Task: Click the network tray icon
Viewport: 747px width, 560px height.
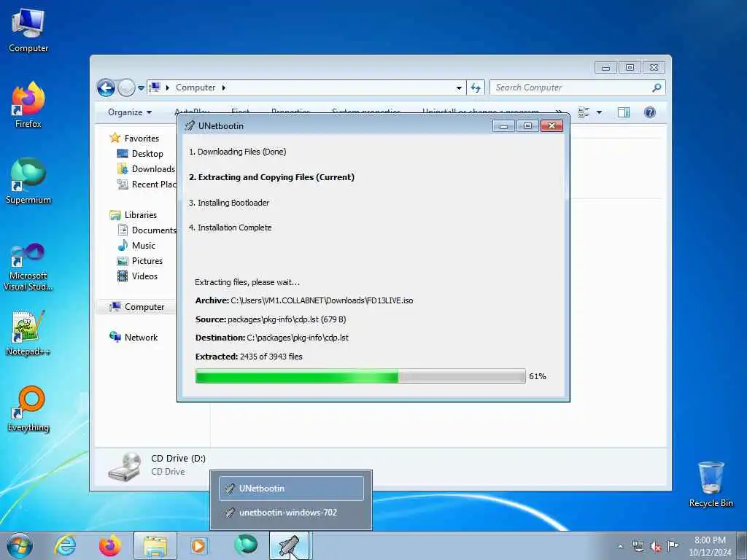Action: point(638,546)
